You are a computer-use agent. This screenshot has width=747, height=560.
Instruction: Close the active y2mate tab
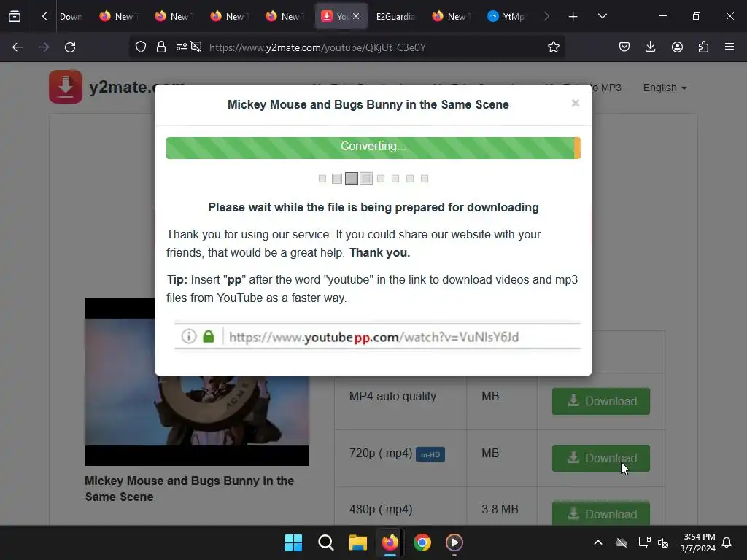pos(356,17)
